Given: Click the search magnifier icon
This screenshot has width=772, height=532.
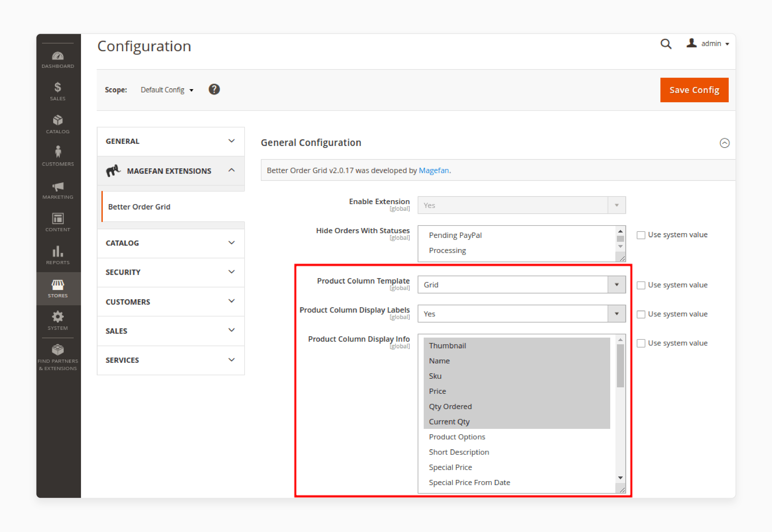Looking at the screenshot, I should pos(666,44).
